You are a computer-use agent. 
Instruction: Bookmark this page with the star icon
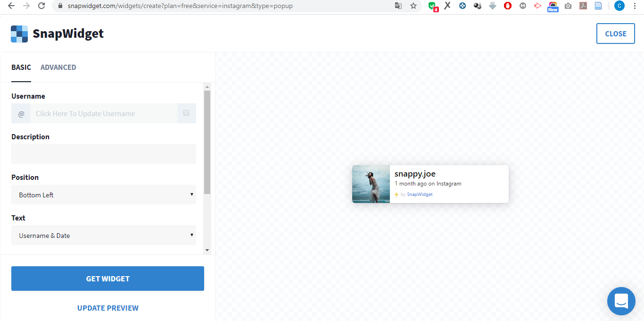click(x=413, y=6)
